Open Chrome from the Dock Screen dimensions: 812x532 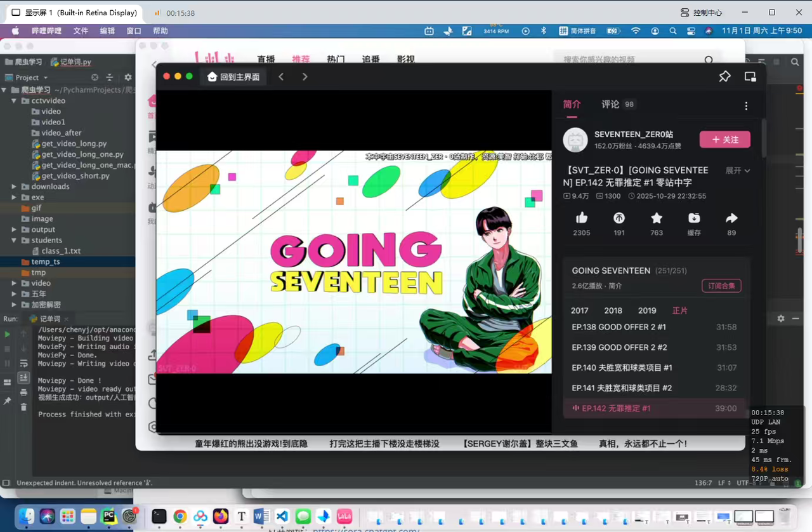coord(180,516)
